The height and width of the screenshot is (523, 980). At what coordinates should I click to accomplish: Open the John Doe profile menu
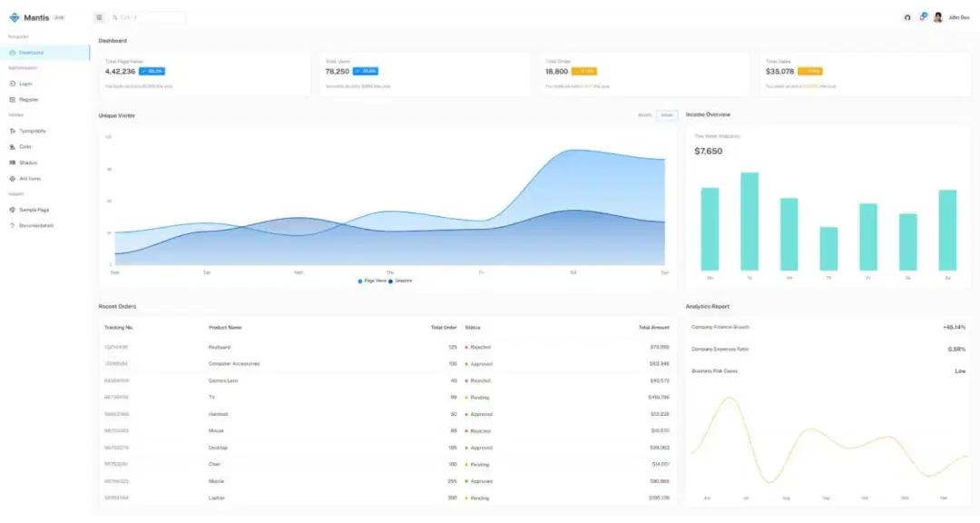pyautogui.click(x=949, y=16)
